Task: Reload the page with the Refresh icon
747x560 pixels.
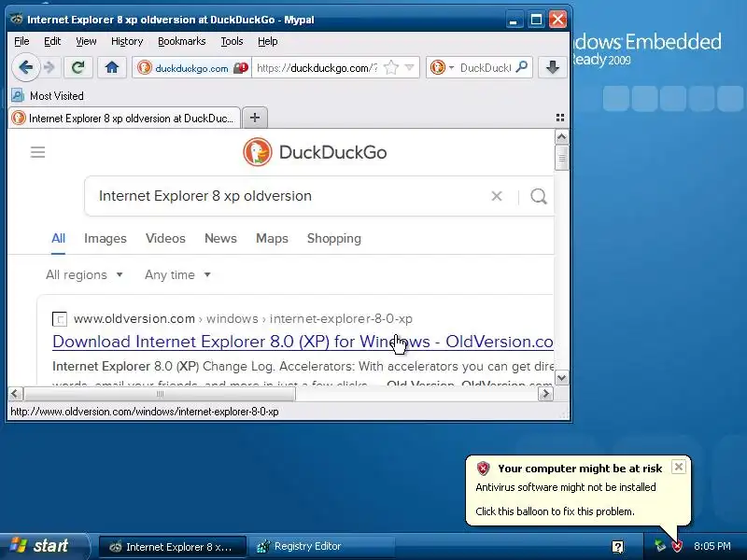Action: 78,67
